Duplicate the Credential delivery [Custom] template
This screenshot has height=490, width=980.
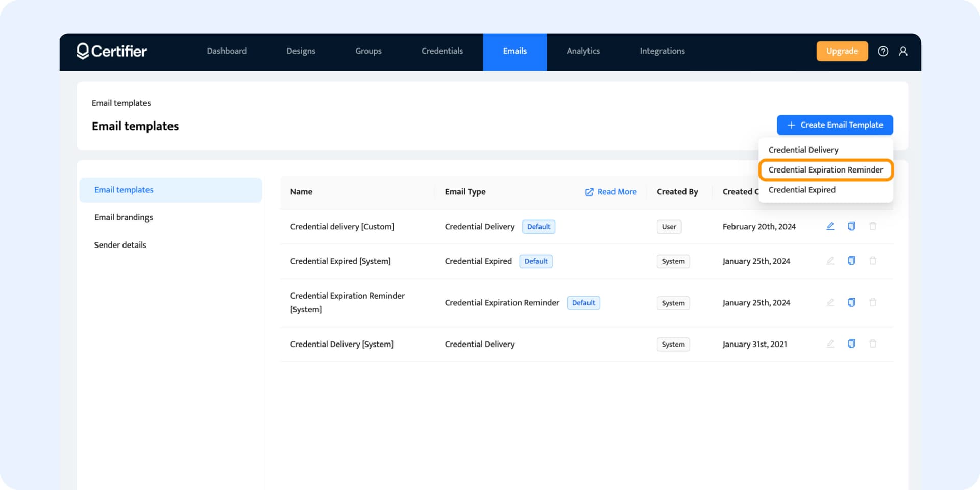coord(851,226)
